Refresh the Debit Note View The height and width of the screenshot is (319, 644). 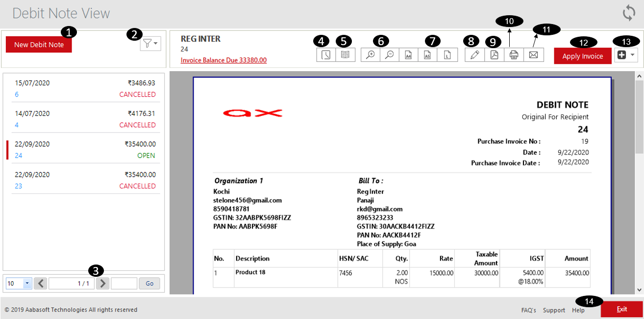click(629, 14)
